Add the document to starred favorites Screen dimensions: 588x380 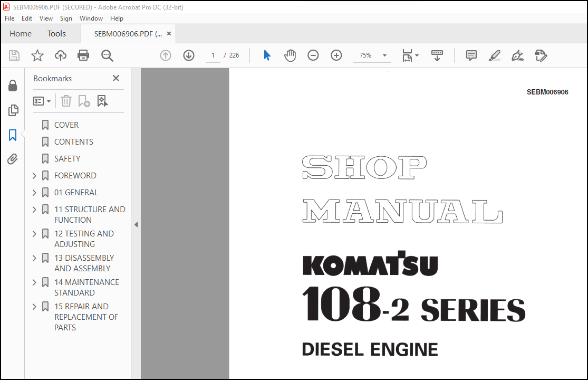pyautogui.click(x=37, y=55)
